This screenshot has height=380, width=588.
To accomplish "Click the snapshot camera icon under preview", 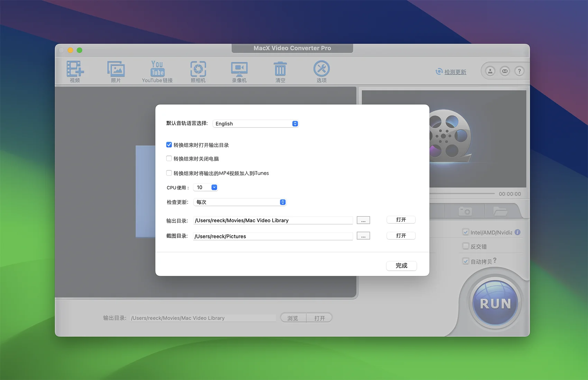I will click(465, 211).
